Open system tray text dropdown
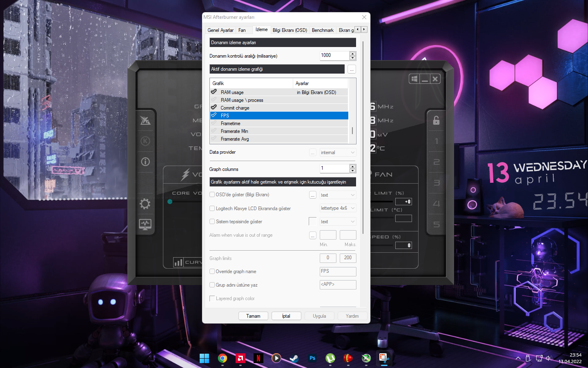The height and width of the screenshot is (368, 588). (338, 222)
